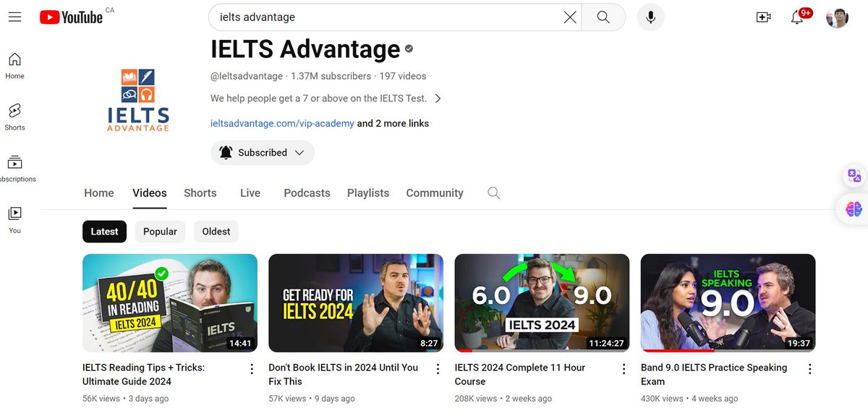Open the Community tab
The height and width of the screenshot is (414, 868).
tap(435, 193)
